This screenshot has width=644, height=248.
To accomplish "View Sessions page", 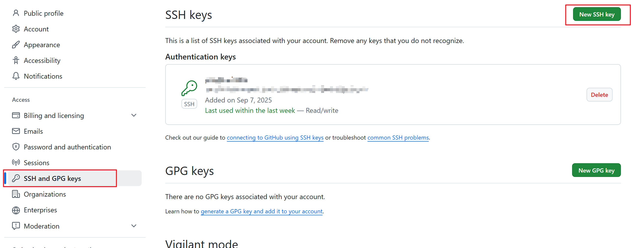I will point(37,163).
